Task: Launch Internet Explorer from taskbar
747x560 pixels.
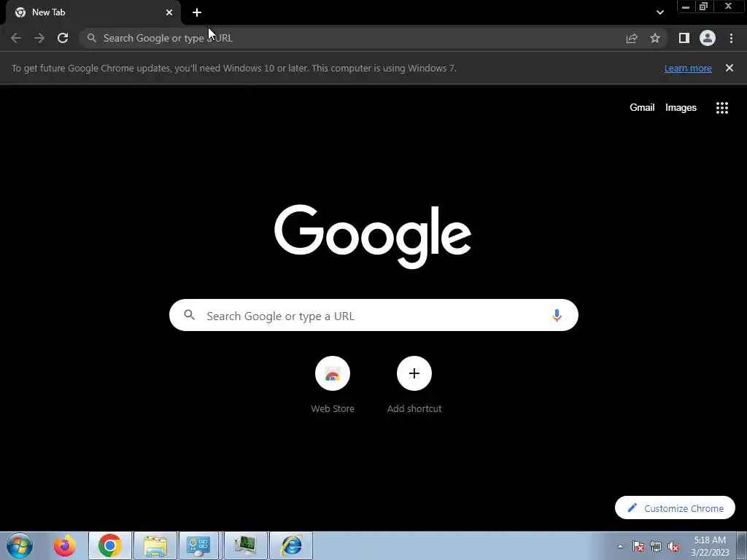Action: pyautogui.click(x=291, y=545)
